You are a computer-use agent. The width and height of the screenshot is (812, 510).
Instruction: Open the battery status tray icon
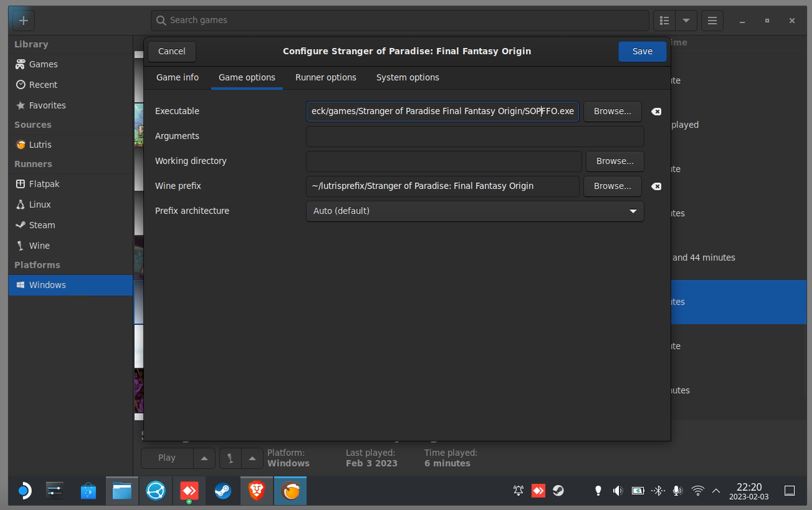(x=637, y=491)
